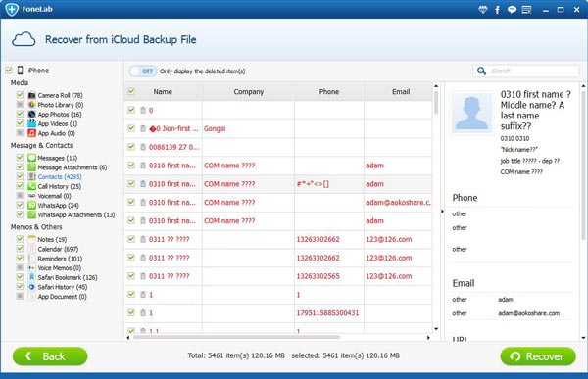Uncheck the iPhone device checkbox
Screen dimensions: 588x379
[9, 70]
